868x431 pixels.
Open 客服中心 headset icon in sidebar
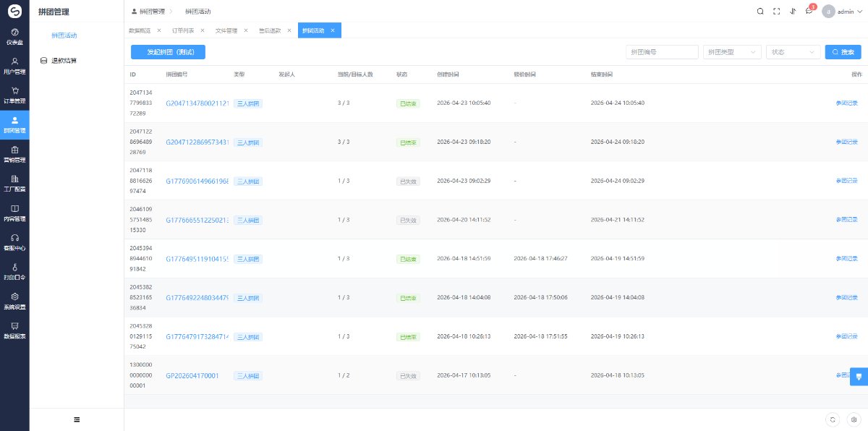[14, 242]
